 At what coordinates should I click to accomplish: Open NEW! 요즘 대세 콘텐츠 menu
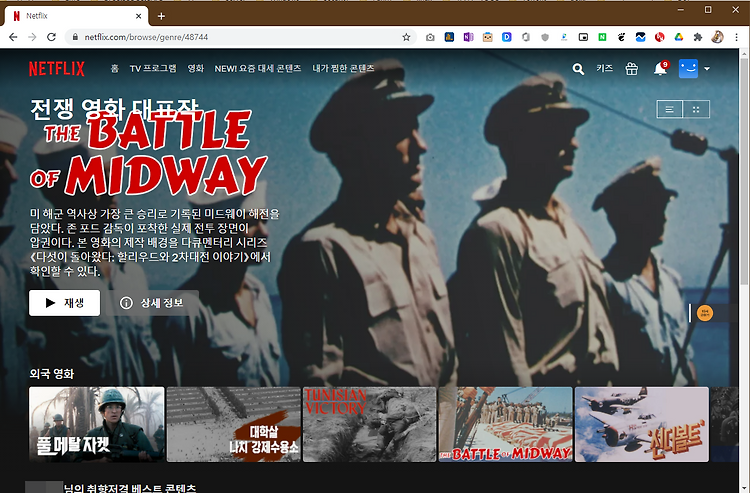pyautogui.click(x=258, y=68)
